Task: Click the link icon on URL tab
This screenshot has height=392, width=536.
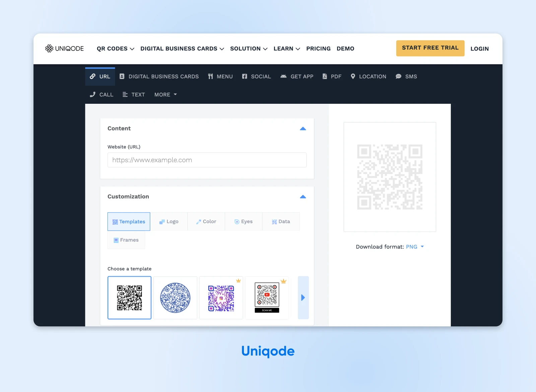Action: coord(92,76)
